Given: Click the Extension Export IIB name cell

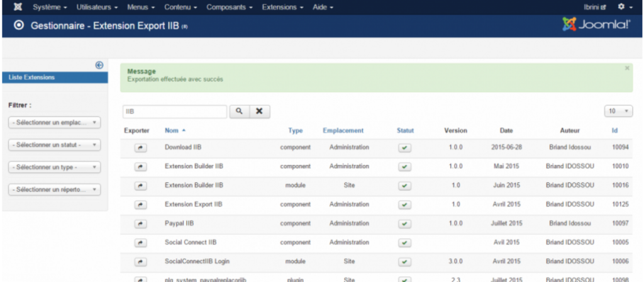Looking at the screenshot, I should [194, 205].
